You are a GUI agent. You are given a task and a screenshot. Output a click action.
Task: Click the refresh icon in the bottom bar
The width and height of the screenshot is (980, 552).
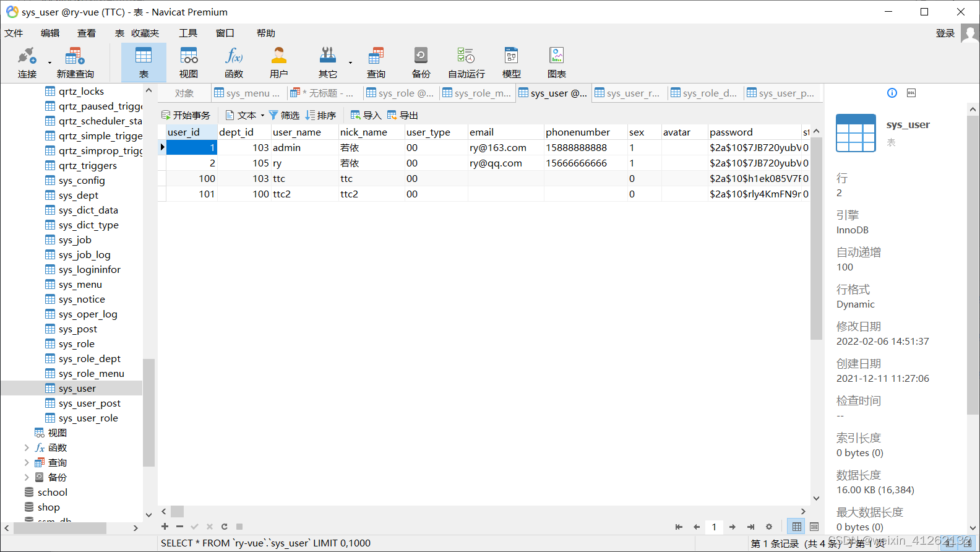[x=225, y=527]
